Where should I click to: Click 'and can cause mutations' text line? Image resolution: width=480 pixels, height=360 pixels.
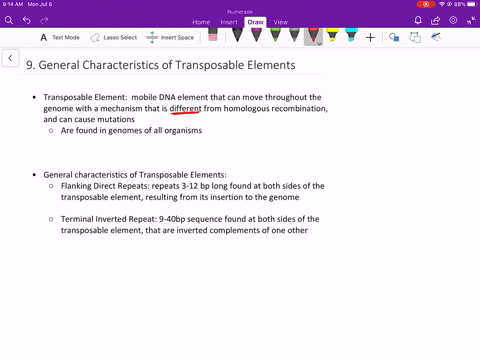point(89,119)
